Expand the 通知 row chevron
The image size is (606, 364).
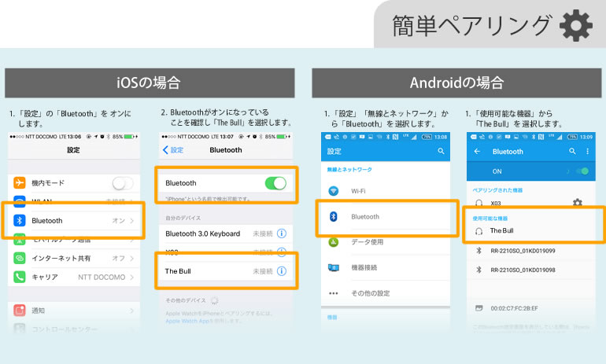[x=131, y=311]
